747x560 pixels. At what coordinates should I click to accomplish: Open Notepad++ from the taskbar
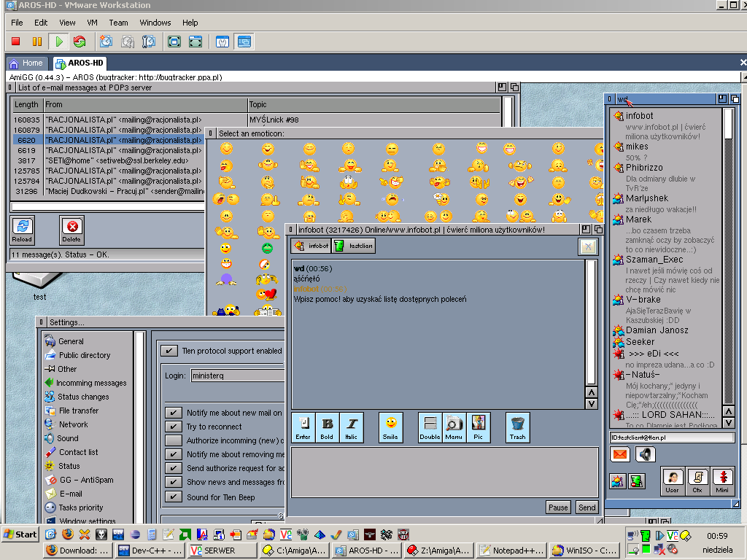click(x=511, y=551)
